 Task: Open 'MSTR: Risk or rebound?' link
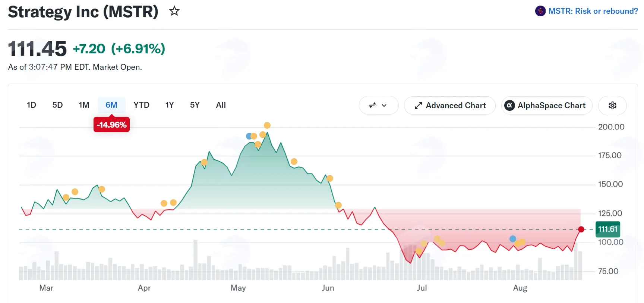click(593, 11)
